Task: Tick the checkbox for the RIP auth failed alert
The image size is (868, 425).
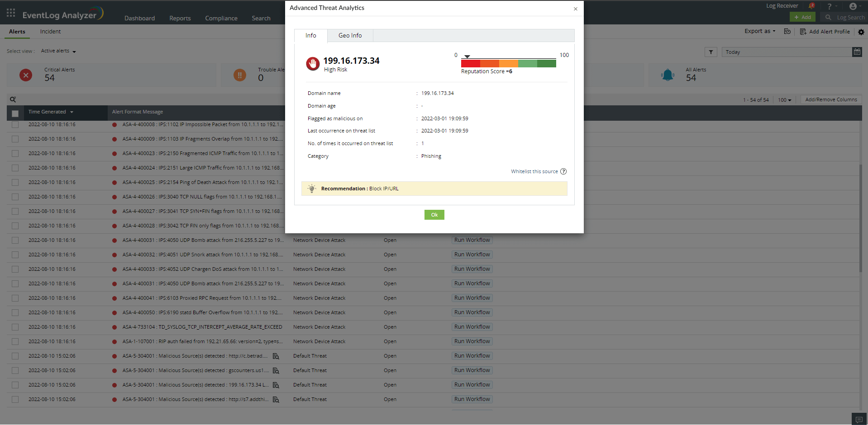Action: coord(15,341)
